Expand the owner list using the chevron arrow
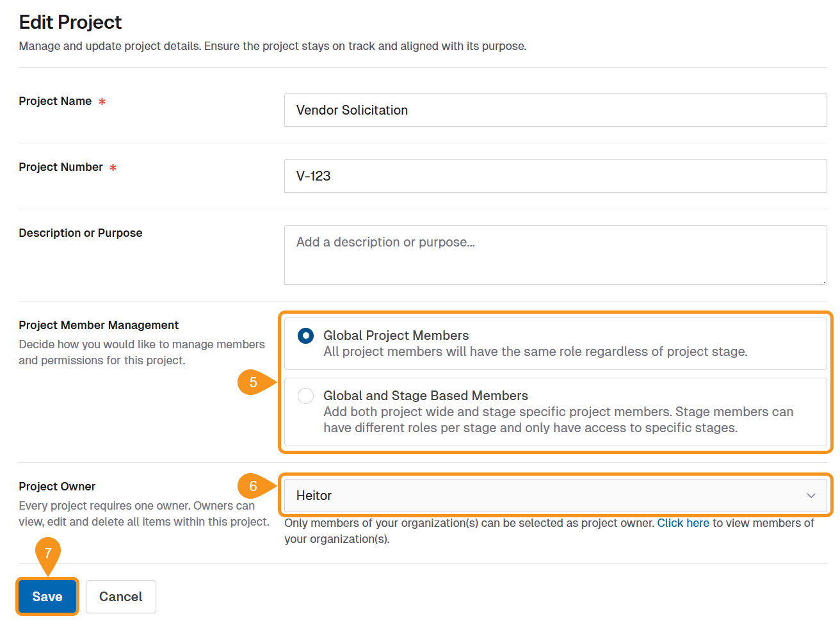 pos(811,496)
